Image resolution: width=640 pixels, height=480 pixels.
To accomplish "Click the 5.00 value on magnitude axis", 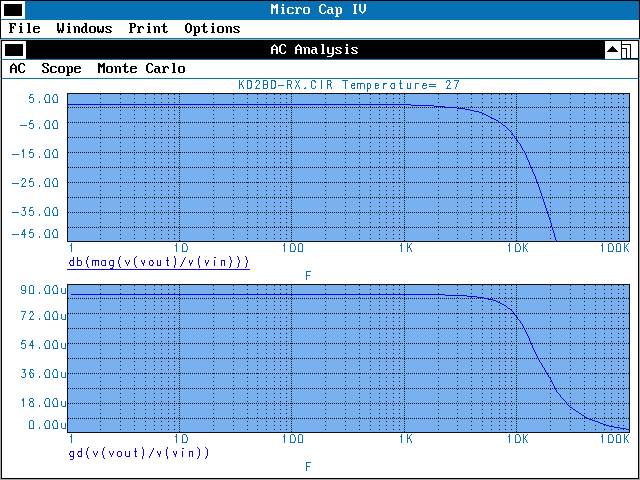I will 44,99.
